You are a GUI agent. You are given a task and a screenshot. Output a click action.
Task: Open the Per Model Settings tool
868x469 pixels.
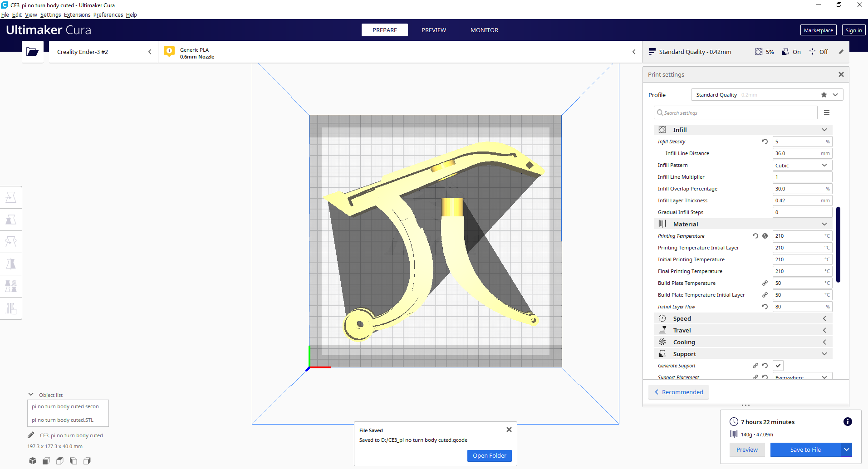pyautogui.click(x=11, y=286)
